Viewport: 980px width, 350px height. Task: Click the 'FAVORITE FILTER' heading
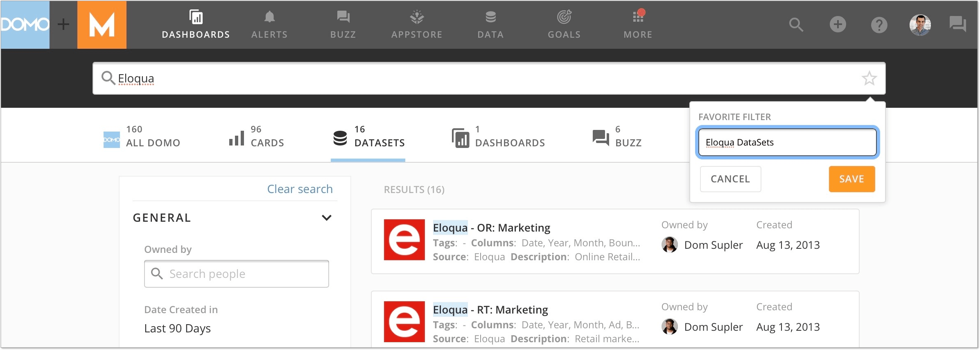point(734,117)
